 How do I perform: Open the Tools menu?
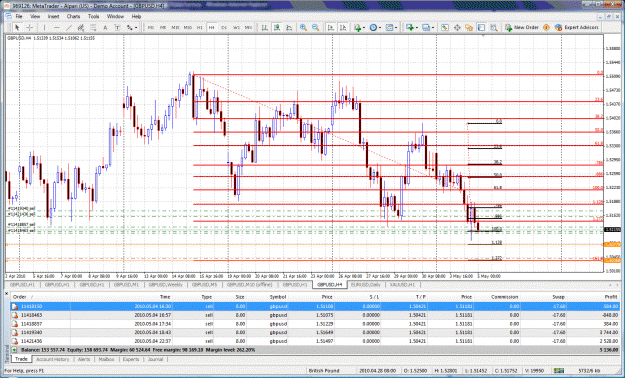(94, 16)
